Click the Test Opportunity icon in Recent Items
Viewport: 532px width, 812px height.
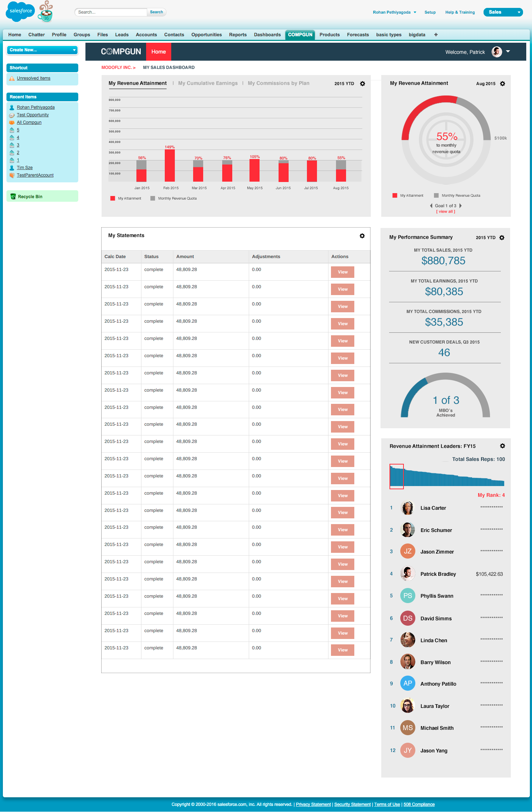point(12,115)
